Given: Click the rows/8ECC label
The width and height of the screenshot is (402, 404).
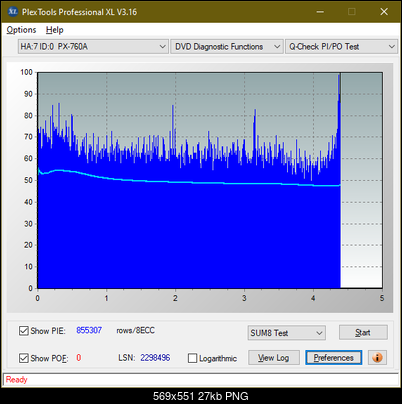Looking at the screenshot, I should pyautogui.click(x=135, y=330).
